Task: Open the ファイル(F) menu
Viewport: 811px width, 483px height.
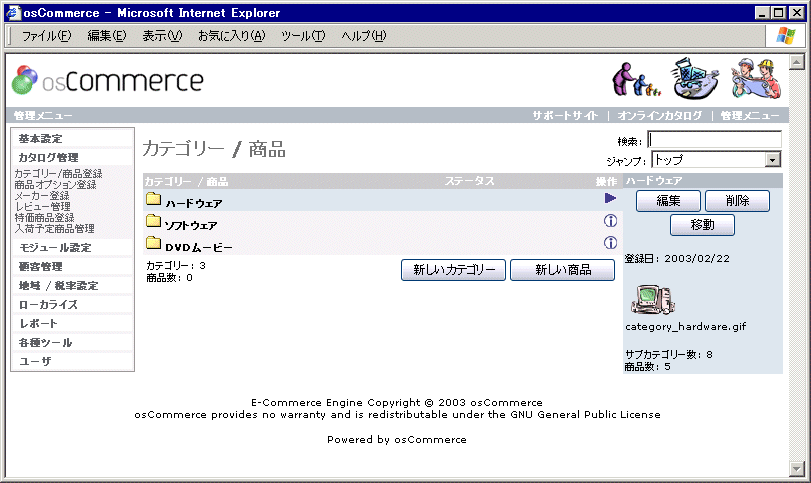Action: pos(46,36)
